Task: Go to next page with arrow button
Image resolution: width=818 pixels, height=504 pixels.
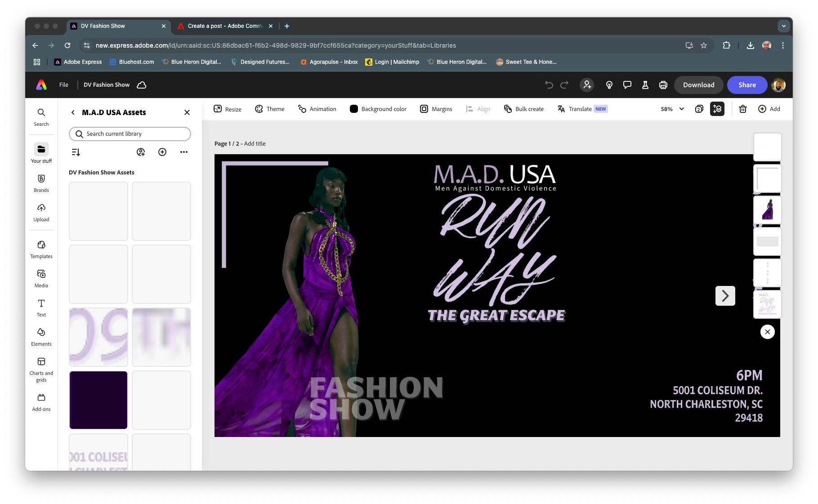Action: (x=725, y=296)
